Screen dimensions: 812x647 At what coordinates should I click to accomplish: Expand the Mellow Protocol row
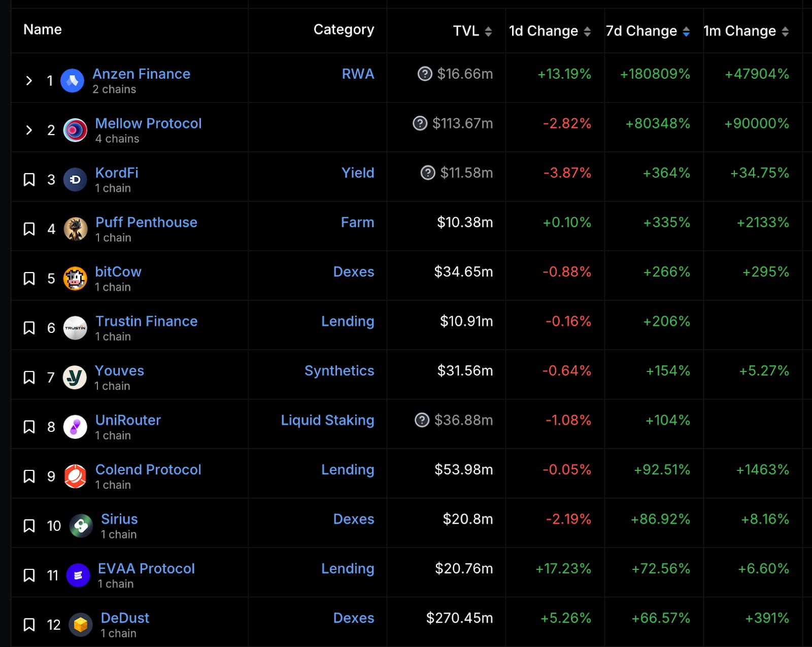point(29,130)
